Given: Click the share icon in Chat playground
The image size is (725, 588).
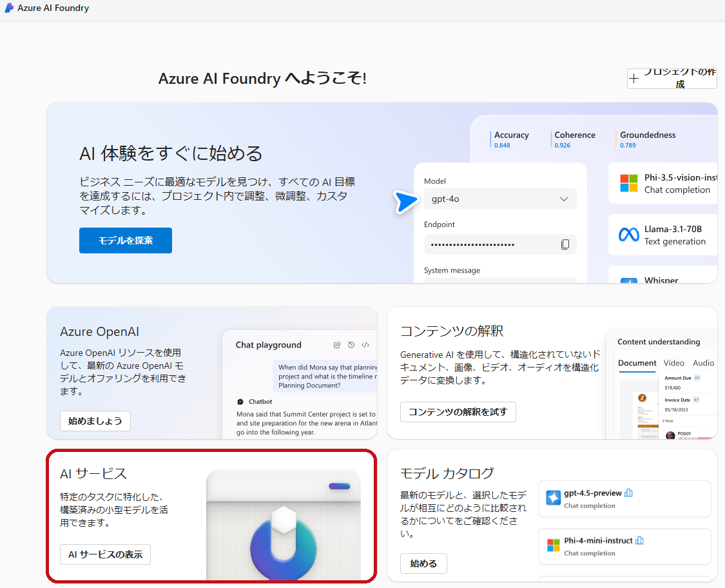Looking at the screenshot, I should [337, 345].
